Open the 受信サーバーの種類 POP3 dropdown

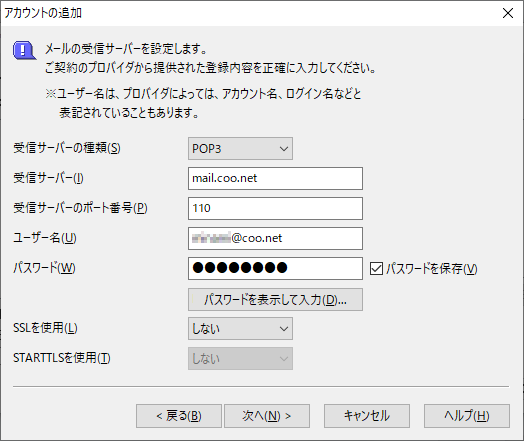[240, 148]
